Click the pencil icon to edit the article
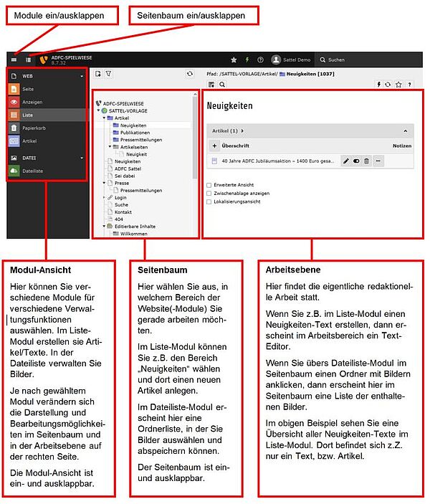 click(345, 161)
